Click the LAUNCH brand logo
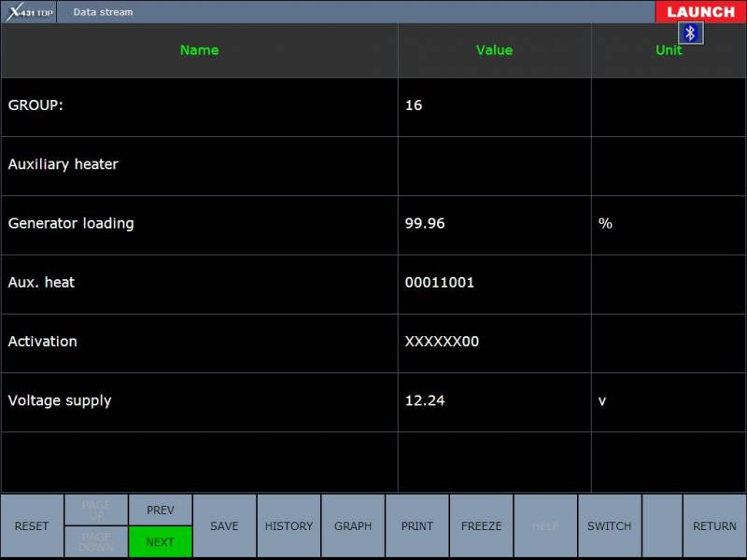747x560 pixels. (700, 12)
